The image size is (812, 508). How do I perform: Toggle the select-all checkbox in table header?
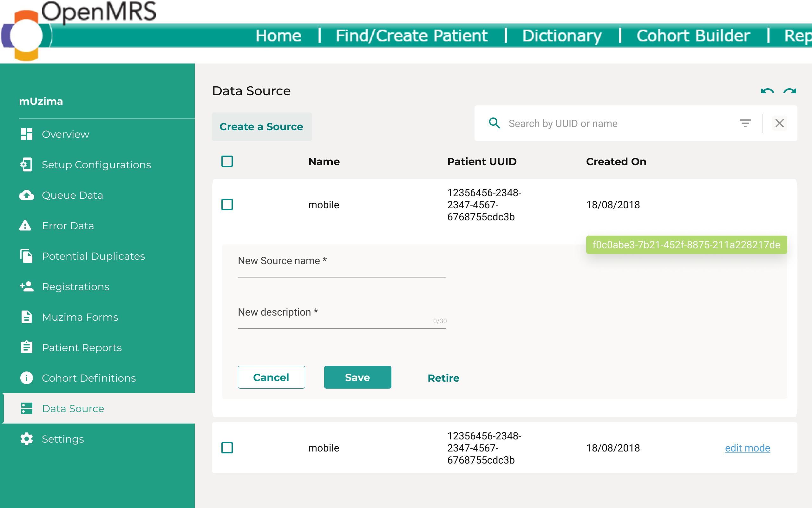227,162
